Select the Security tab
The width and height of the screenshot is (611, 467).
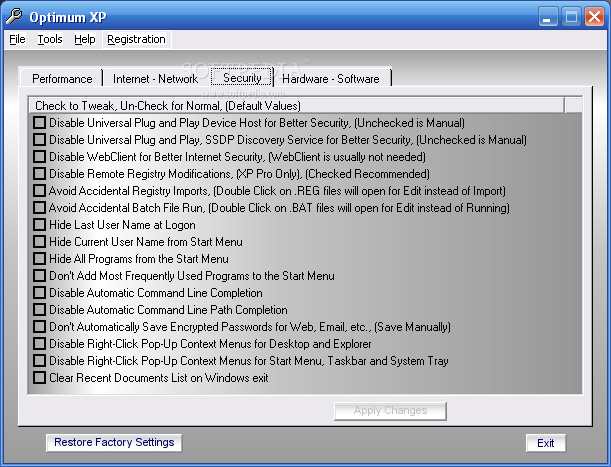(x=242, y=77)
